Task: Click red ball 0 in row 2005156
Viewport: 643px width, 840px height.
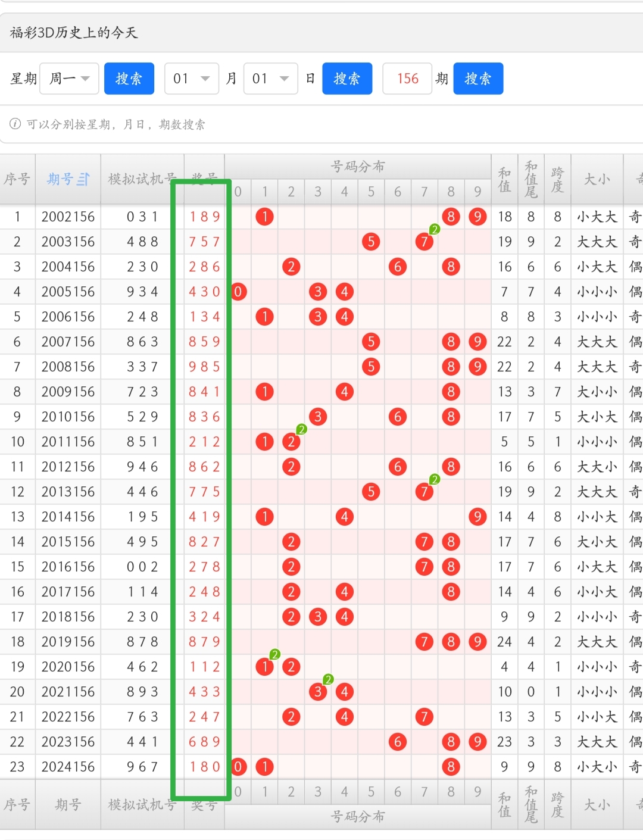Action: 238,292
